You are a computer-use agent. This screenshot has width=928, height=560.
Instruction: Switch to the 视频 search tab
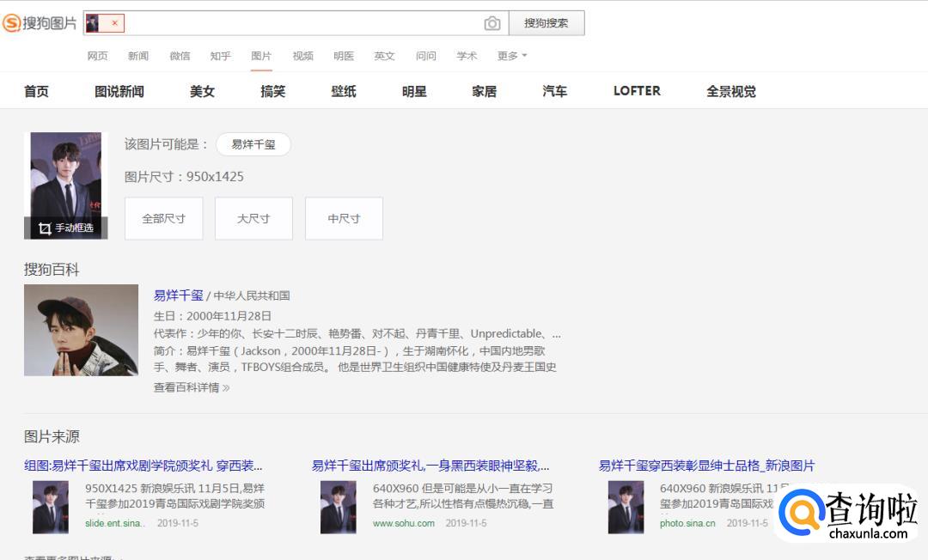tap(302, 56)
